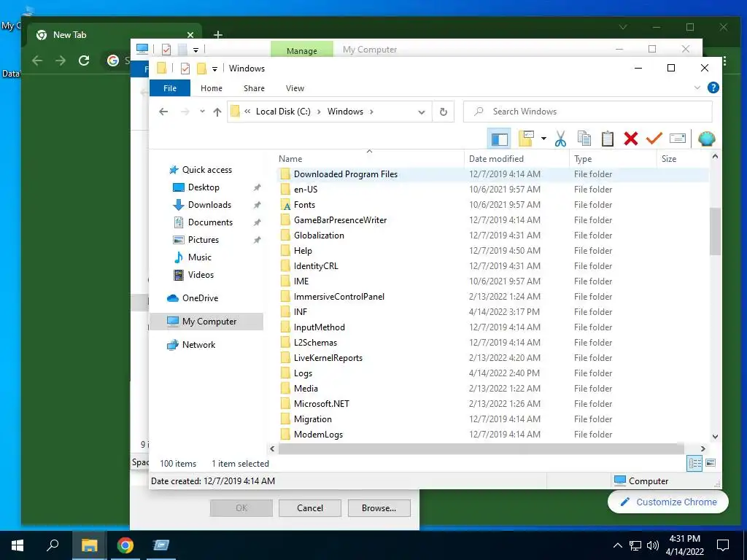
Task: Click the Customize Chrome button
Action: [668, 502]
